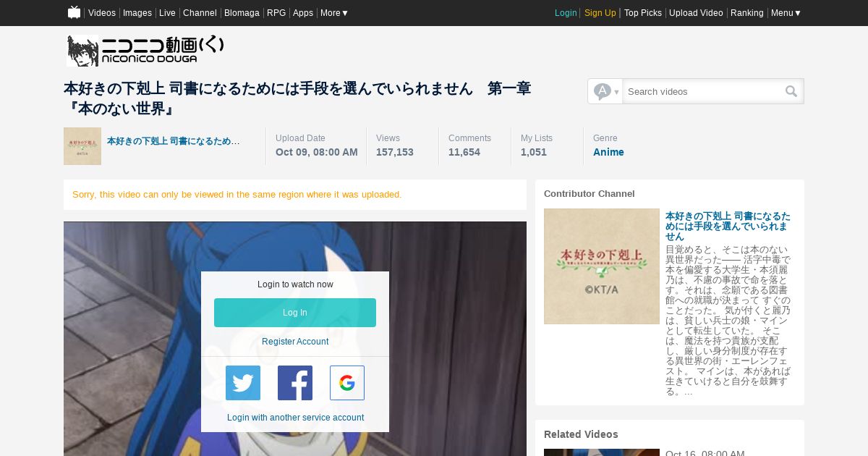
Task: Click the Login link in top bar
Action: 566,13
